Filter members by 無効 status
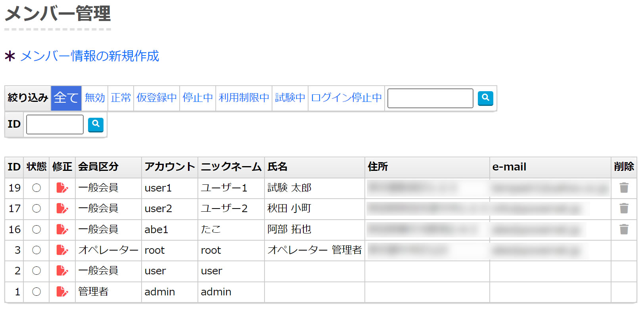This screenshot has width=644, height=314. [95, 98]
